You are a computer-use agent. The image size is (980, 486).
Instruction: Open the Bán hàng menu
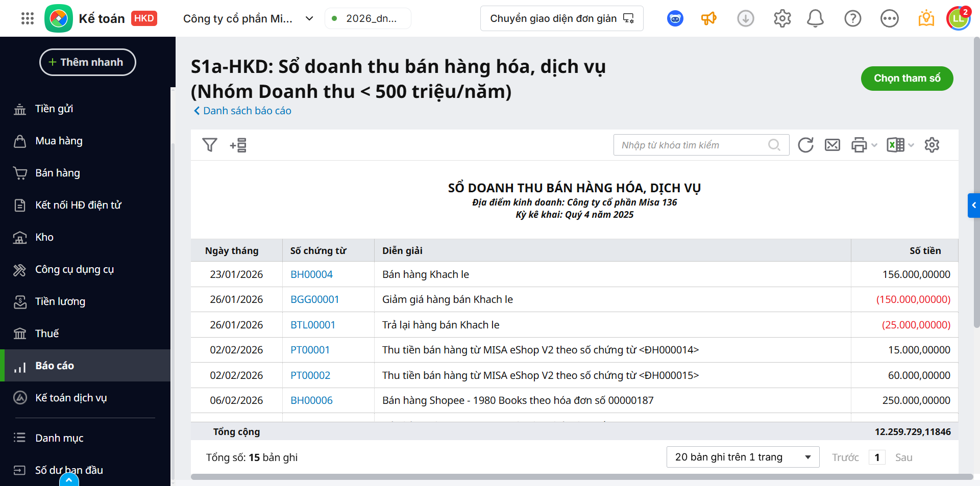point(58,173)
